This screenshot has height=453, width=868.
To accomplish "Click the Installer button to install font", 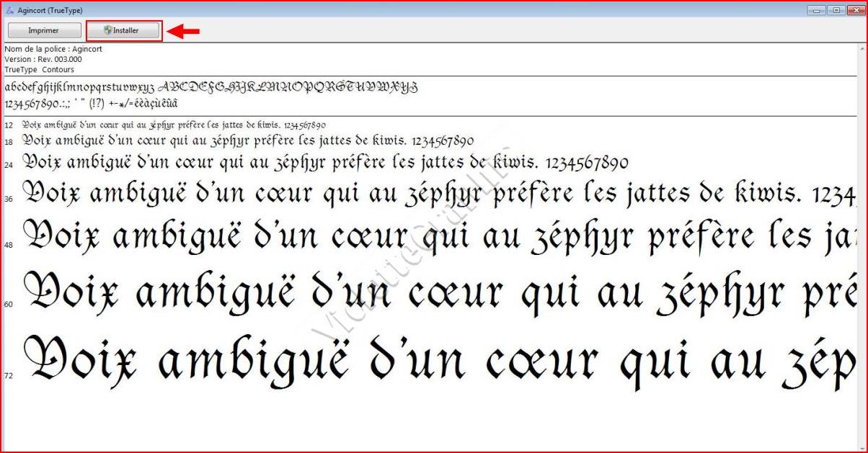I will point(124,30).
